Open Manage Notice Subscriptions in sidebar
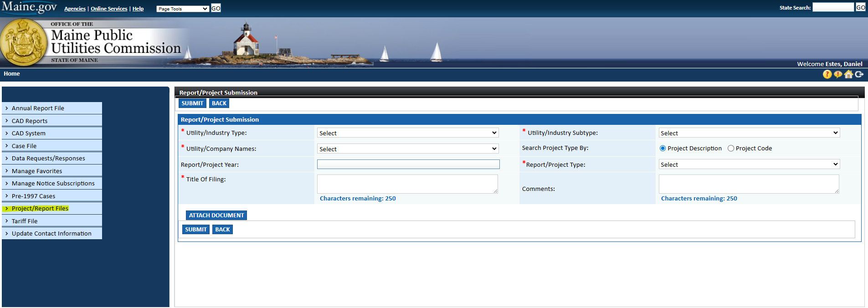This screenshot has height=308, width=868. coord(52,184)
